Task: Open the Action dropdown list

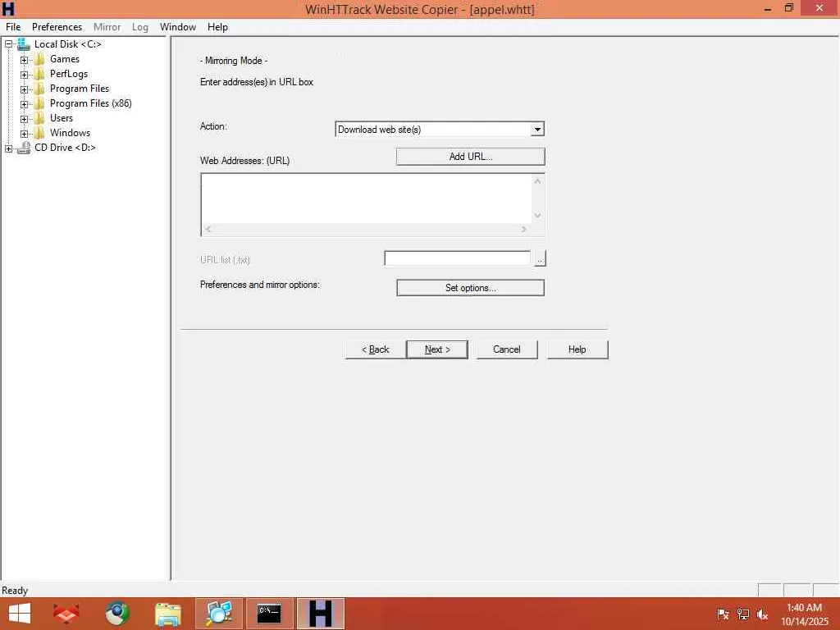Action: click(537, 129)
